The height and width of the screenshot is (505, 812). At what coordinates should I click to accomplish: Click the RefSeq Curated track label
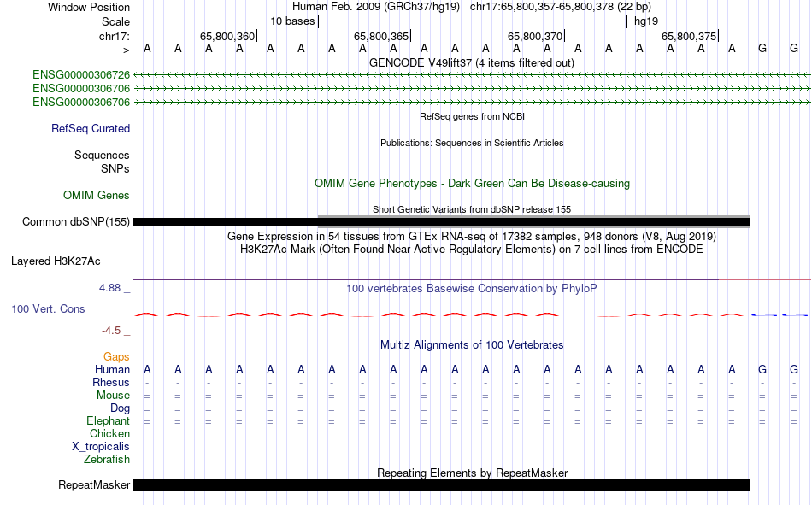(91, 128)
